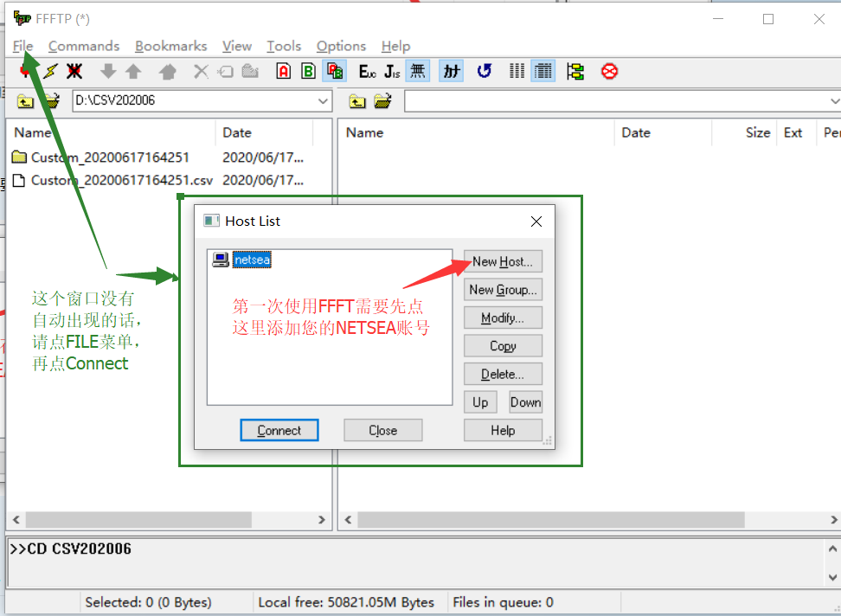Switch to Binary transfer mode icon

[x=308, y=71]
